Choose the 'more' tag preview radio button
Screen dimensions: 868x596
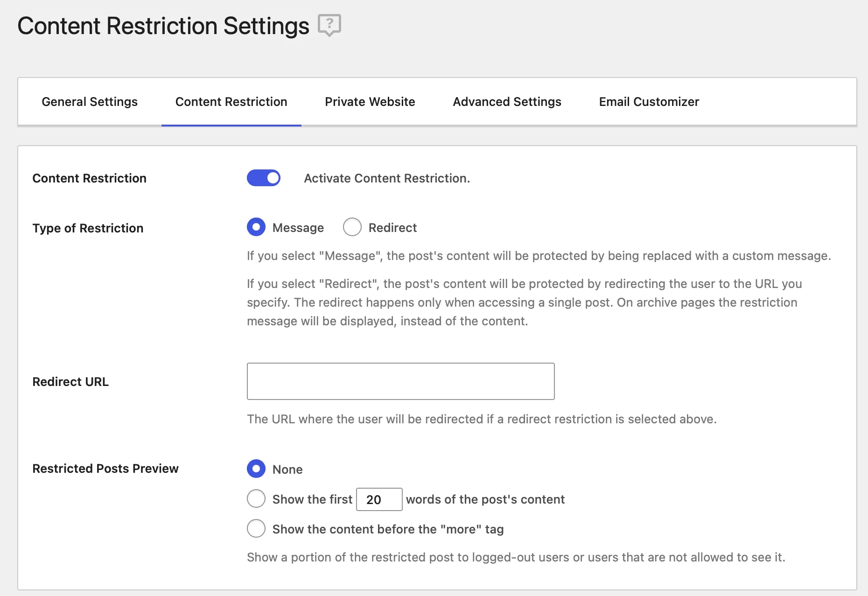(x=256, y=529)
